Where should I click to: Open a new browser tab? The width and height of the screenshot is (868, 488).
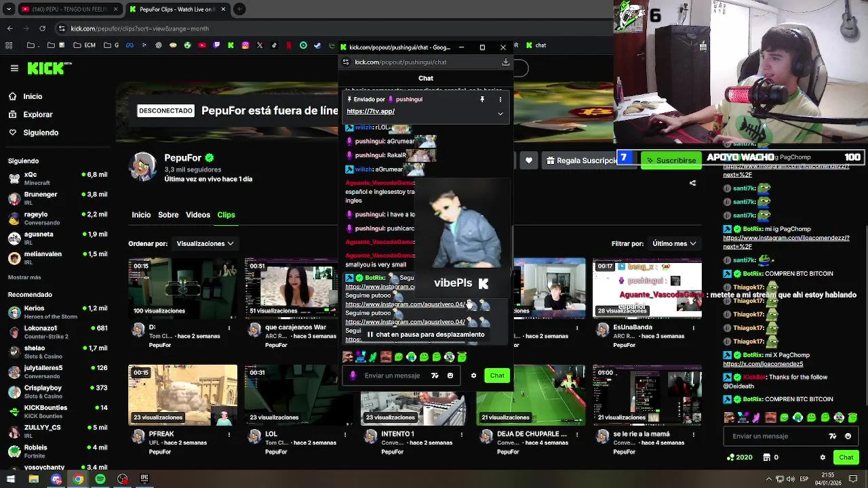point(239,9)
